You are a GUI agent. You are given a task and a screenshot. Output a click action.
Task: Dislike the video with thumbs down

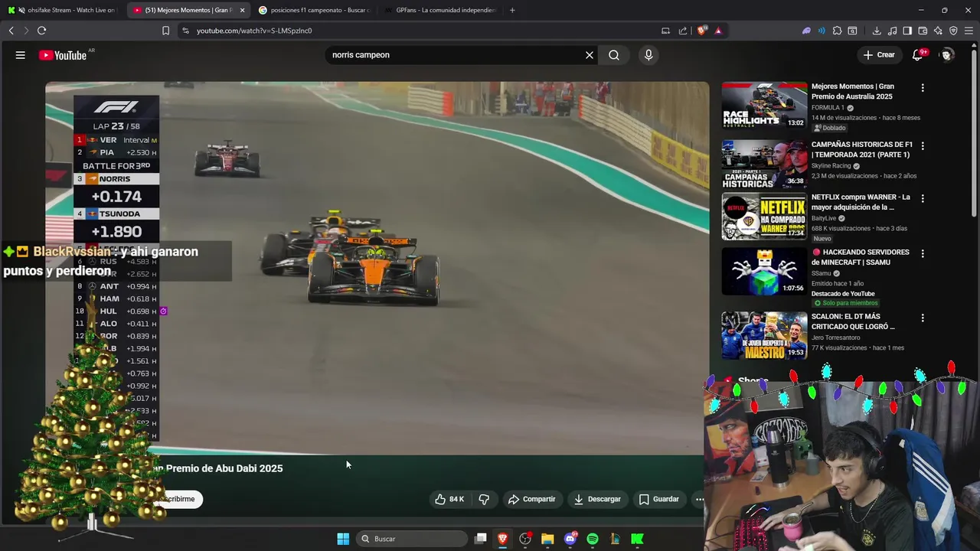pyautogui.click(x=484, y=499)
